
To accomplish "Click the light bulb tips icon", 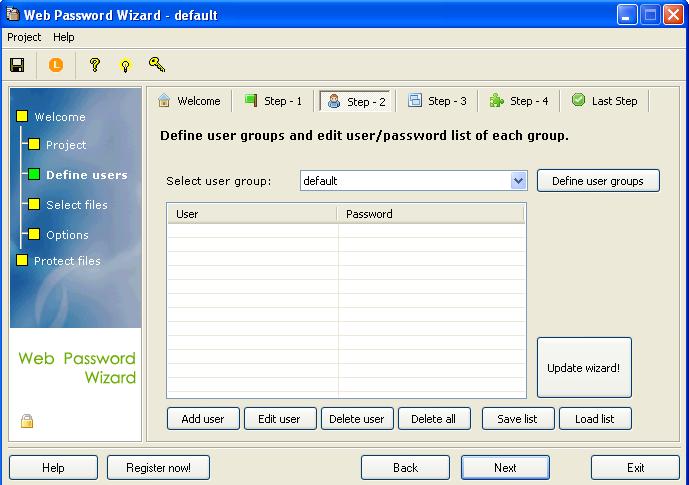I will [x=126, y=65].
